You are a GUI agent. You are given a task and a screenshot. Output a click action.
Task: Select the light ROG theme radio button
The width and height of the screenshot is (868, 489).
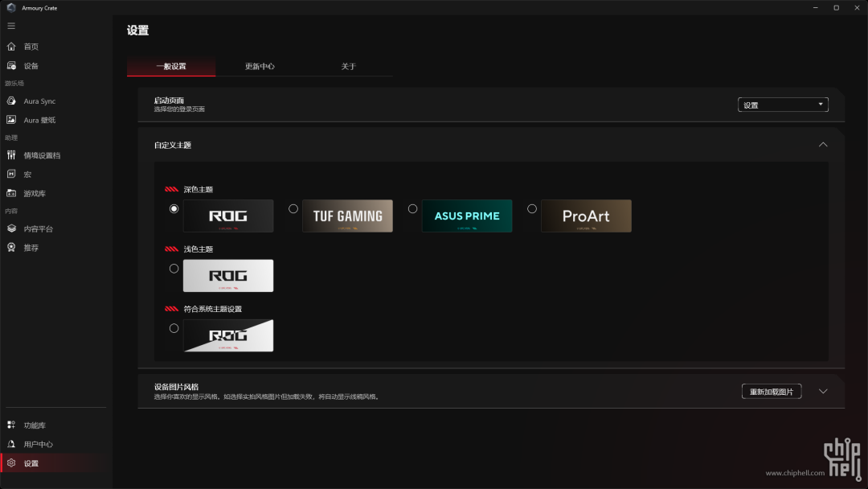[x=174, y=269]
